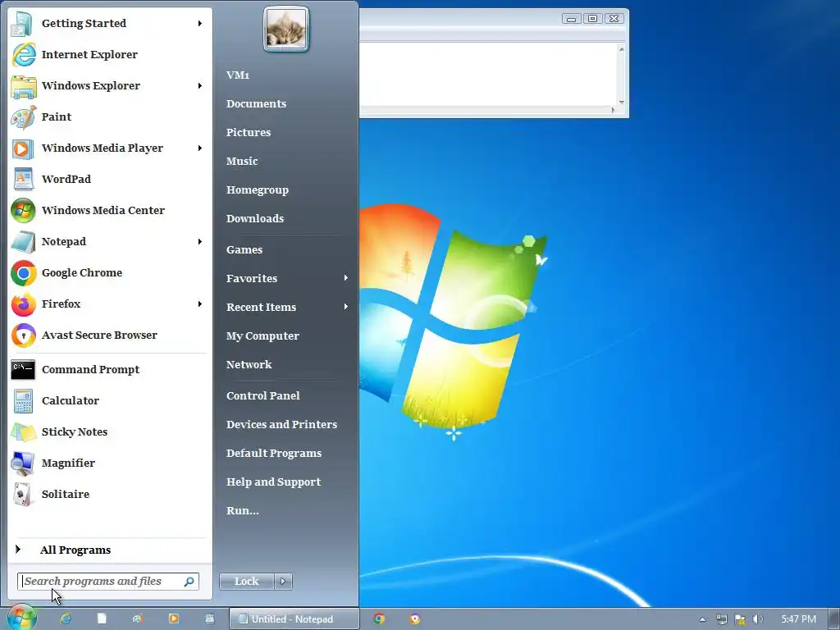Open Documents folder link

256,104
